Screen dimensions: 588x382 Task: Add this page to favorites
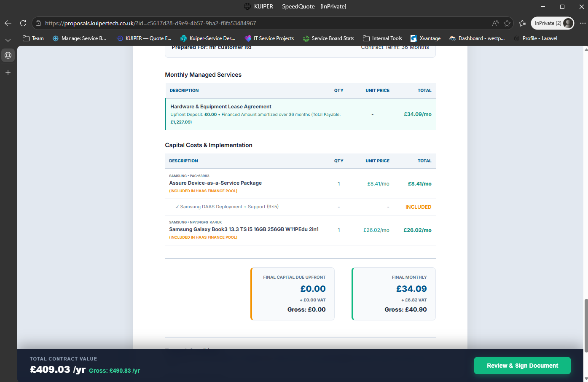point(507,23)
